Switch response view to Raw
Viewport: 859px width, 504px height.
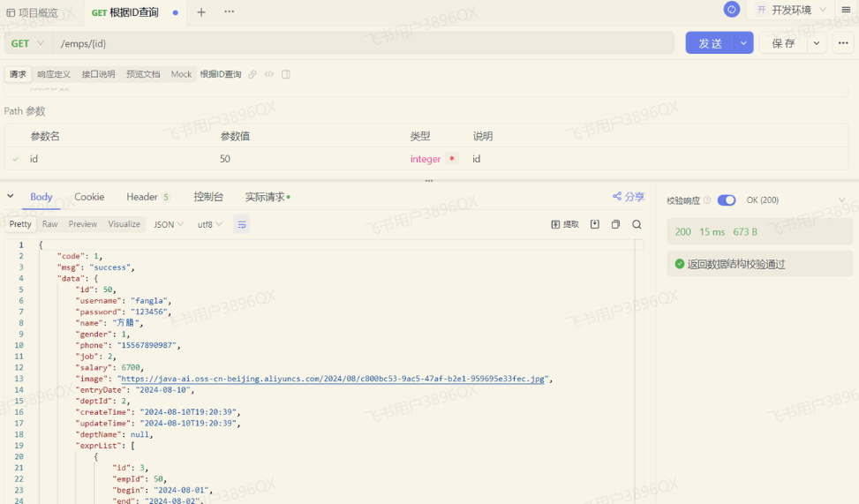tap(49, 224)
